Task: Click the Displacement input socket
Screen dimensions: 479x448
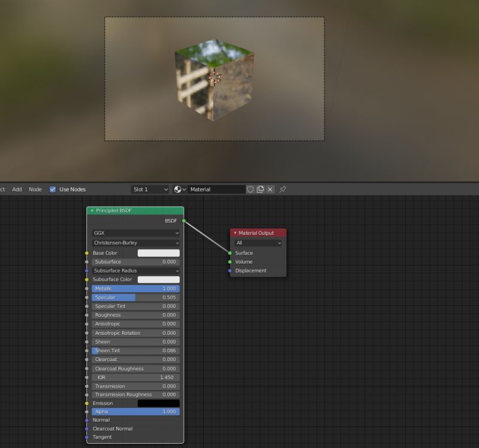Action: 229,271
